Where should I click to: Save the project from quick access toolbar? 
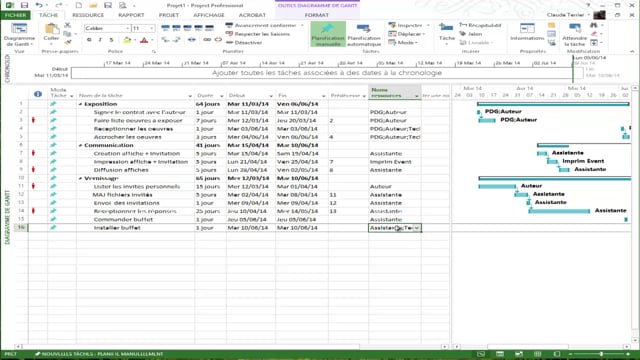click(24, 5)
